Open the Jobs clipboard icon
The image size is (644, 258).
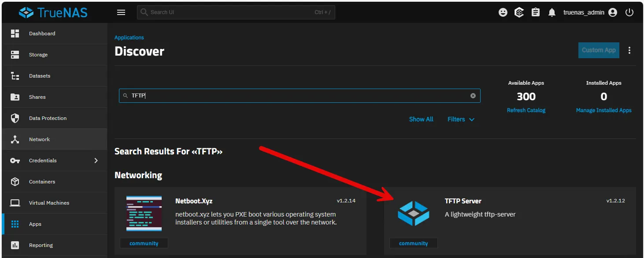pos(536,12)
